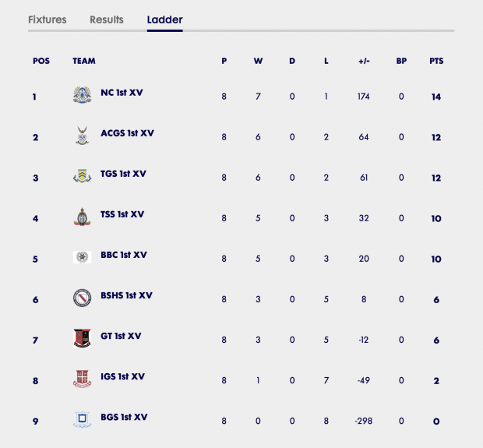The height and width of the screenshot is (448, 483).
Task: Open the Results tab
Action: click(107, 19)
